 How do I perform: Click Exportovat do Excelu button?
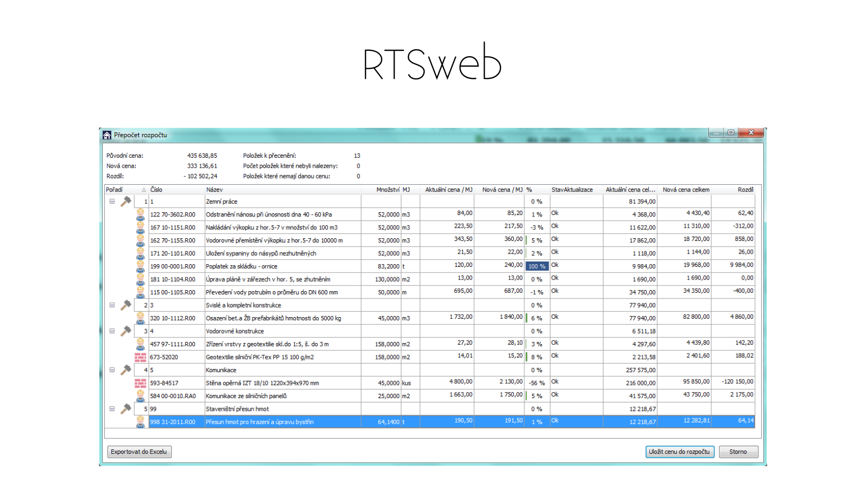(139, 452)
